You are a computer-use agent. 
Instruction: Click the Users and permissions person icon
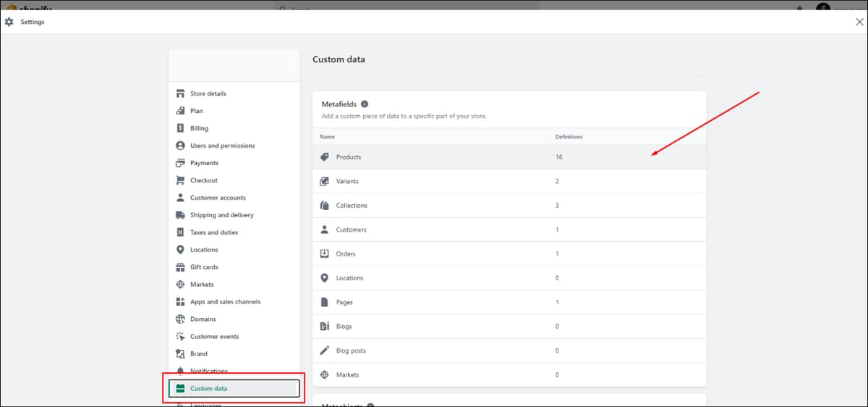pyautogui.click(x=181, y=146)
